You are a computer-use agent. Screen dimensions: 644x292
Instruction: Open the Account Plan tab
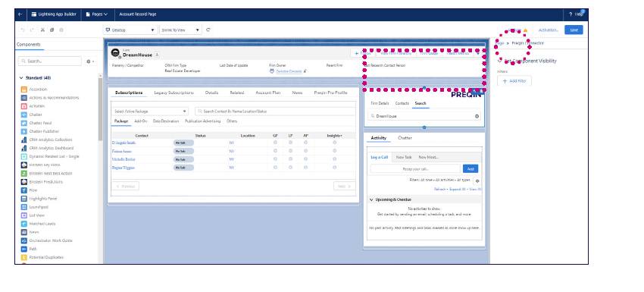(267, 93)
